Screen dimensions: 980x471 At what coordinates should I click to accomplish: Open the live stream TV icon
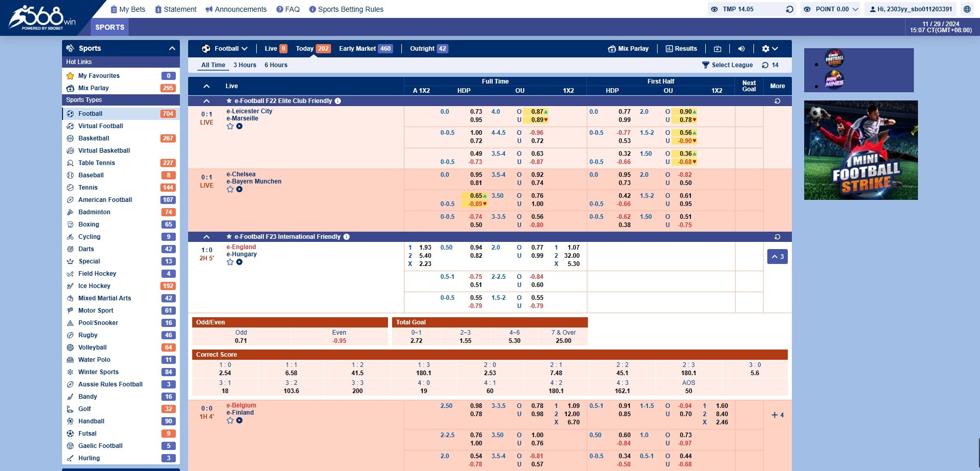[718, 49]
